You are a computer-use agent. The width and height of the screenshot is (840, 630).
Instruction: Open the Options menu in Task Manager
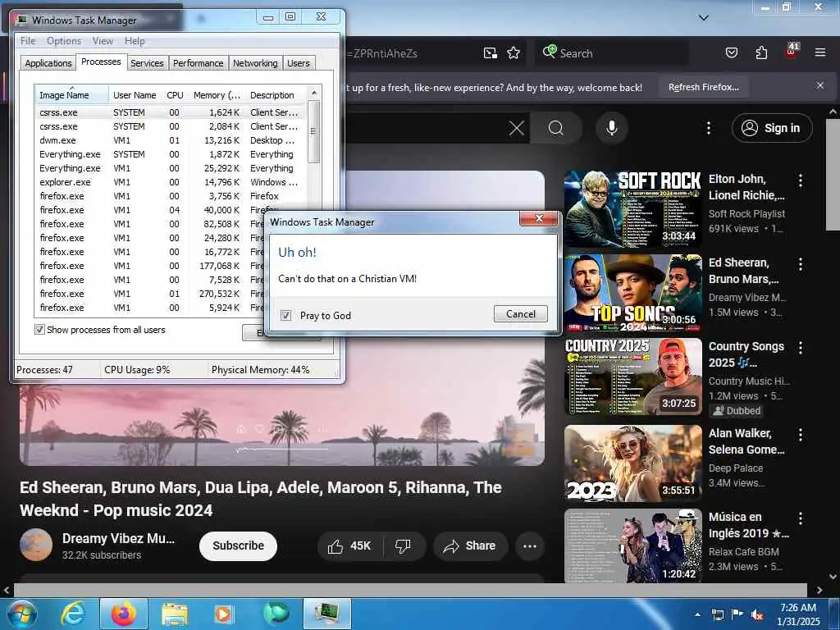click(x=64, y=41)
